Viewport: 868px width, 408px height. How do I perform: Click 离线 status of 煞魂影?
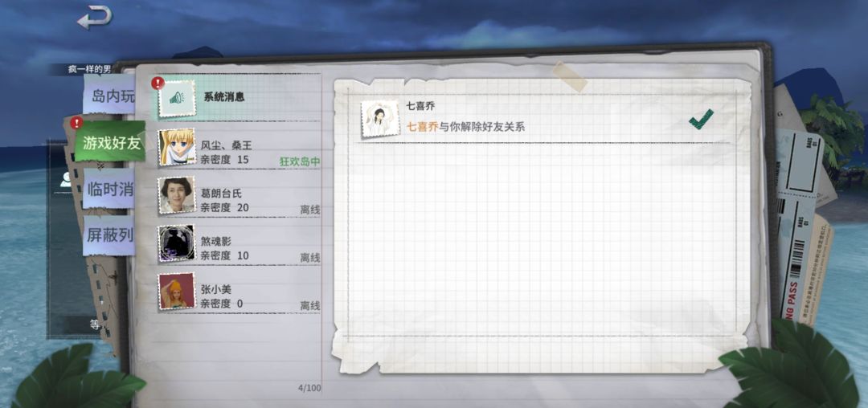coord(310,258)
